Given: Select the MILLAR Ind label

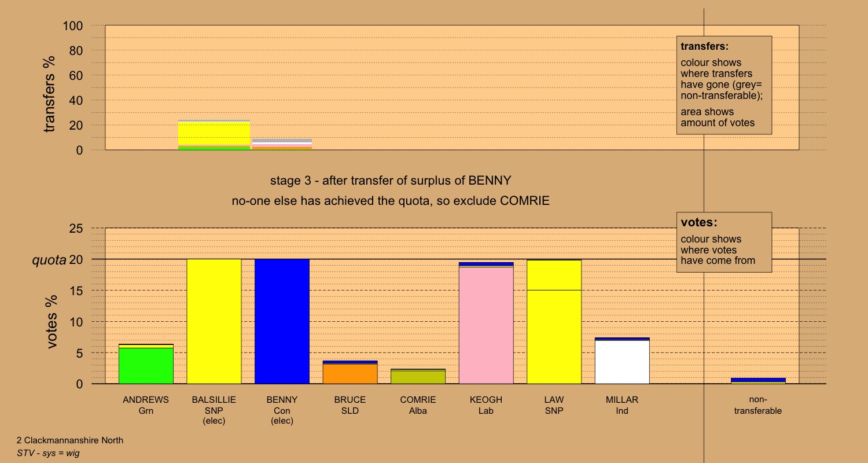Looking at the screenshot, I should 622,405.
